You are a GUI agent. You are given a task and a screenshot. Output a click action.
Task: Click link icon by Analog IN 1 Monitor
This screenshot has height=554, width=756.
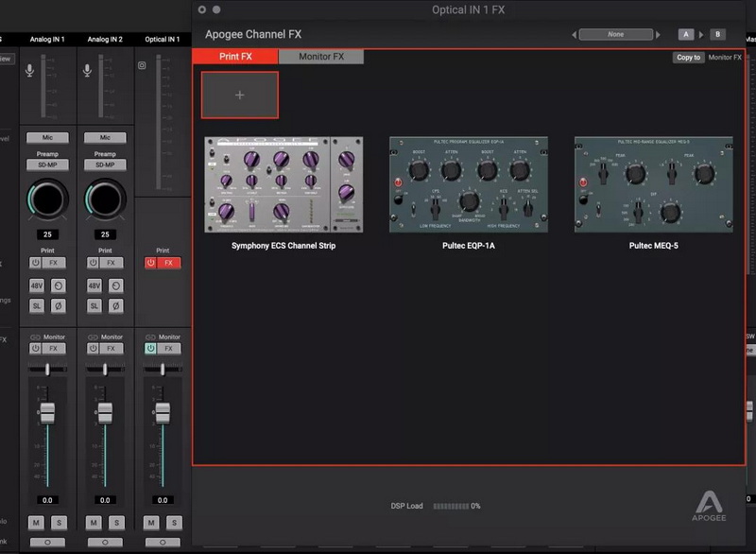pyautogui.click(x=35, y=337)
